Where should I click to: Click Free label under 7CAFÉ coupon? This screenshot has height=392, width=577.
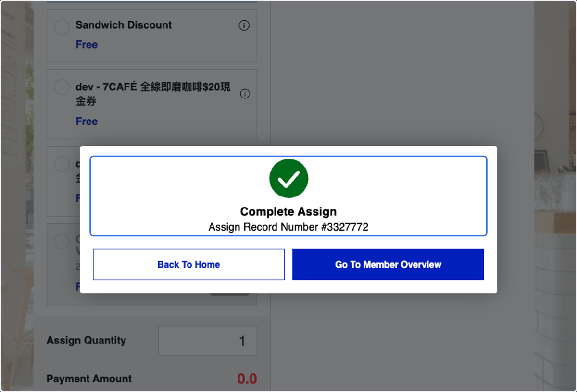click(x=87, y=122)
